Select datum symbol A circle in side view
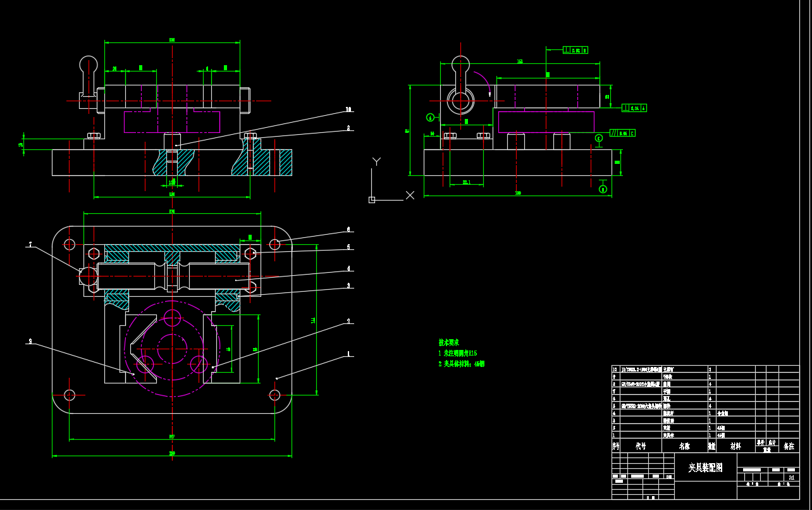Viewport: 812px width, 510px height. point(430,117)
